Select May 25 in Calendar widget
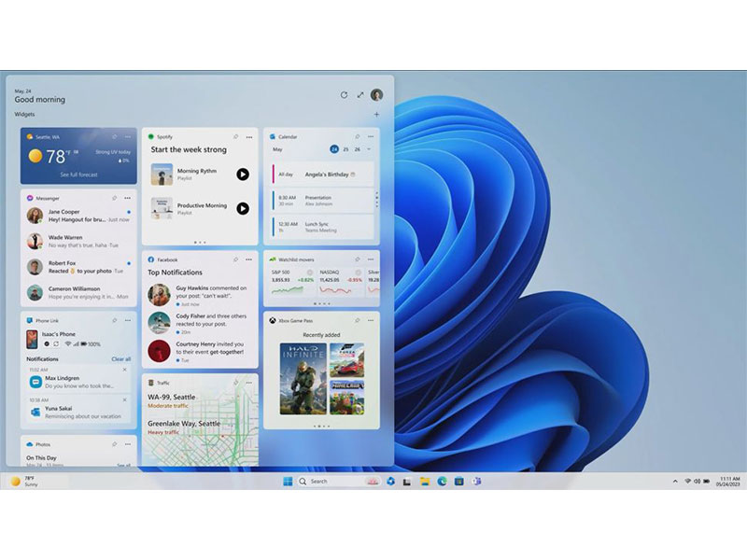Viewport: 747px width, 560px height. coord(345,149)
